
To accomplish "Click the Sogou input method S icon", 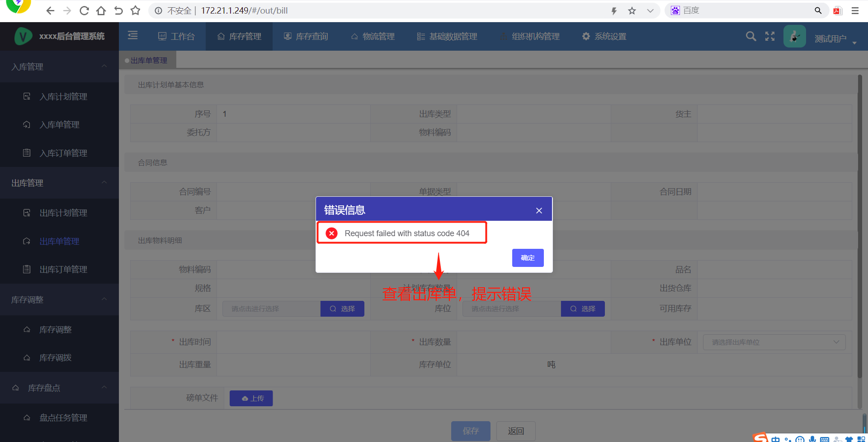I will pos(760,437).
